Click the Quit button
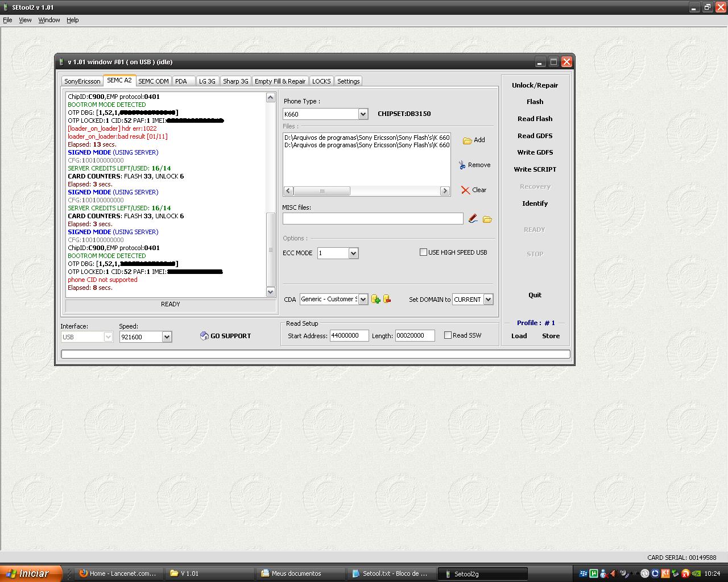The height and width of the screenshot is (582, 728). [535, 295]
